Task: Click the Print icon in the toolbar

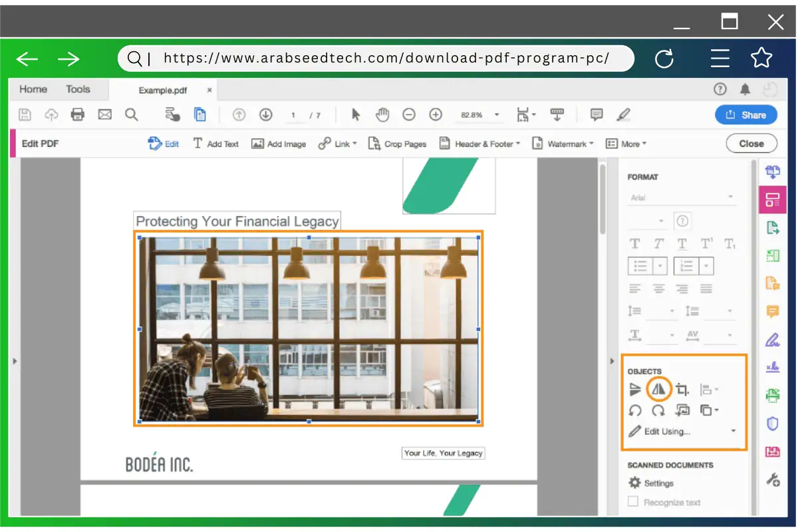Action: tap(78, 114)
